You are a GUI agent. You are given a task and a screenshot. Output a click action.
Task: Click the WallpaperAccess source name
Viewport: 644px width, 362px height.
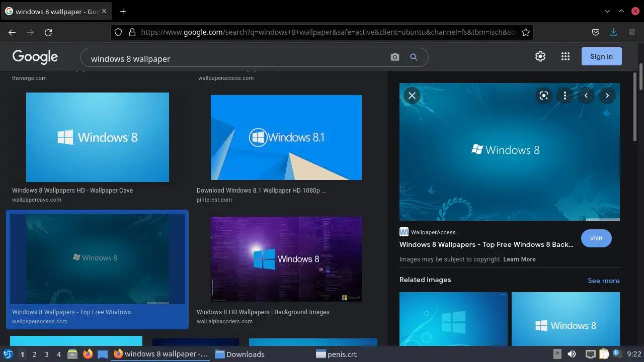tap(433, 232)
